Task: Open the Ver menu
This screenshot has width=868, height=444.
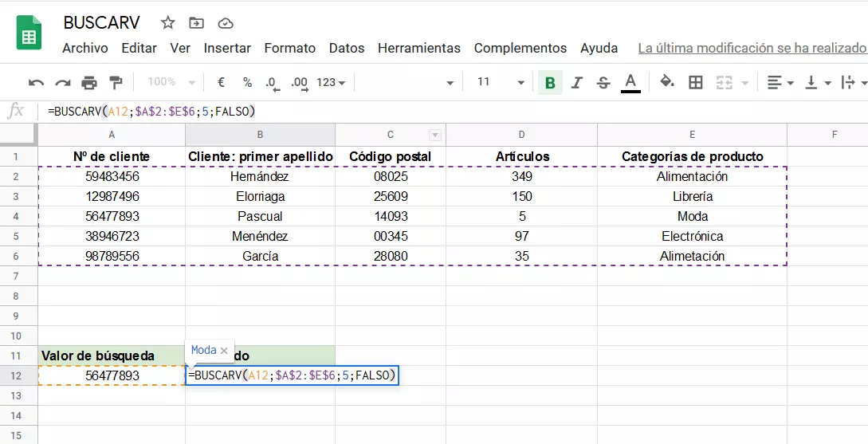Action: point(180,48)
